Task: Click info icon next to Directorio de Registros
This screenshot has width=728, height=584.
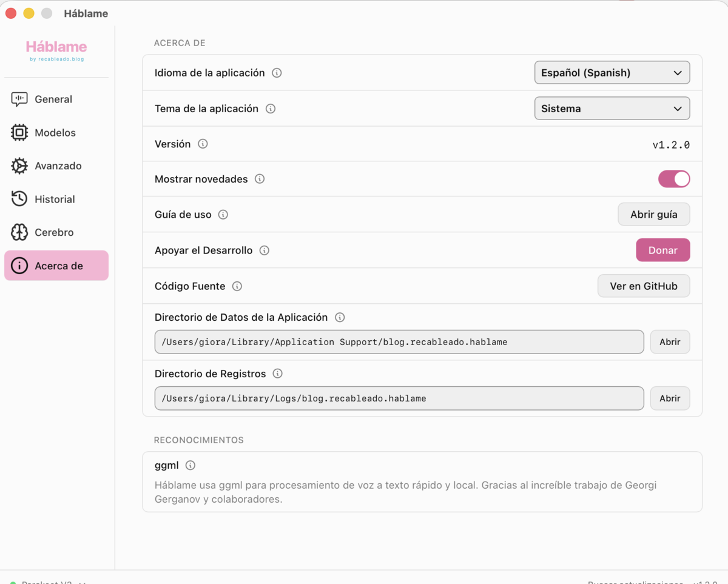Action: point(278,374)
